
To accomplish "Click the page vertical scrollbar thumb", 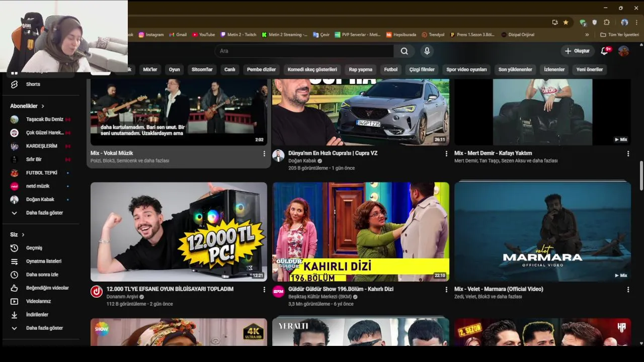I will [641, 175].
